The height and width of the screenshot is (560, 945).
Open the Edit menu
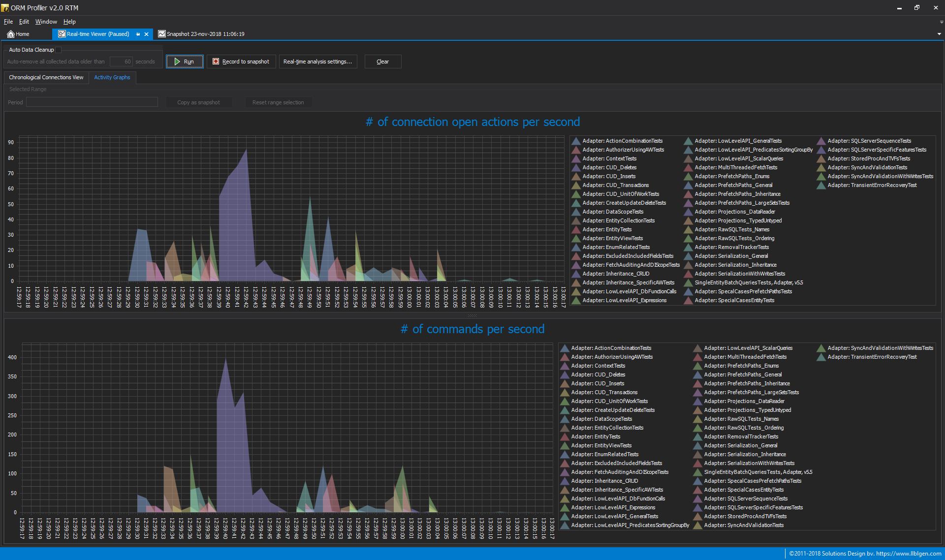[x=24, y=22]
